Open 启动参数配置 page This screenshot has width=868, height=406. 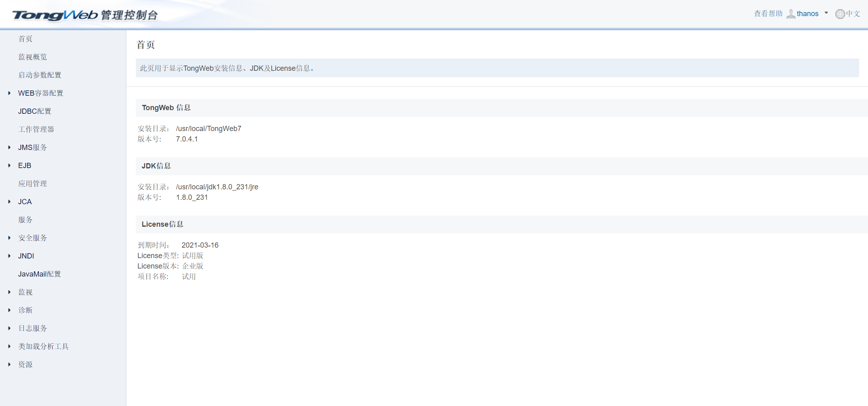(40, 75)
